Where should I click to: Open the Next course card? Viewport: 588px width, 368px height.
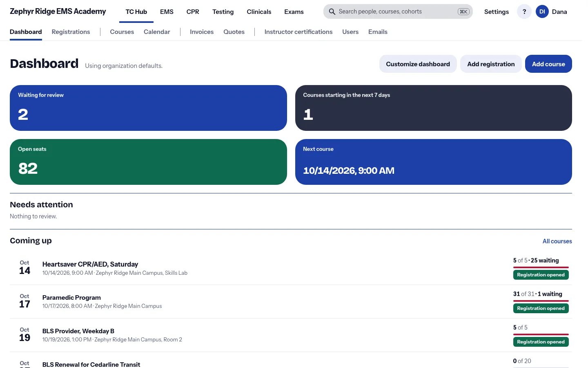click(433, 162)
